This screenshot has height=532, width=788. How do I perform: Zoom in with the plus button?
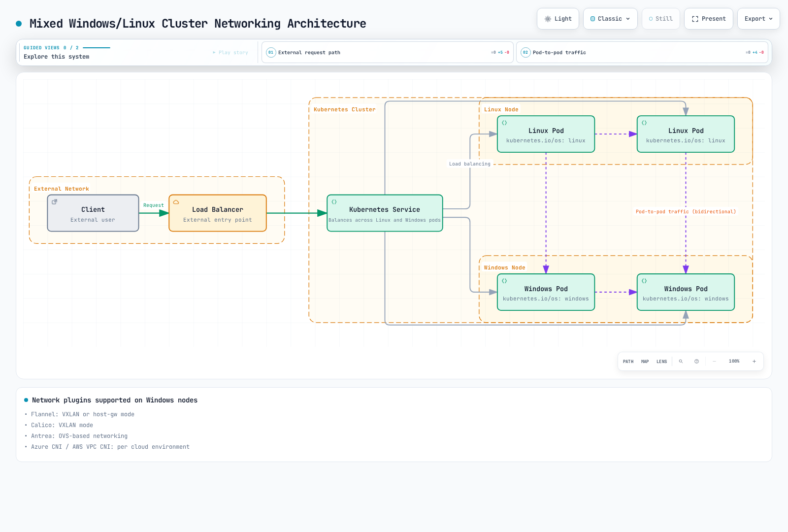tap(754, 362)
